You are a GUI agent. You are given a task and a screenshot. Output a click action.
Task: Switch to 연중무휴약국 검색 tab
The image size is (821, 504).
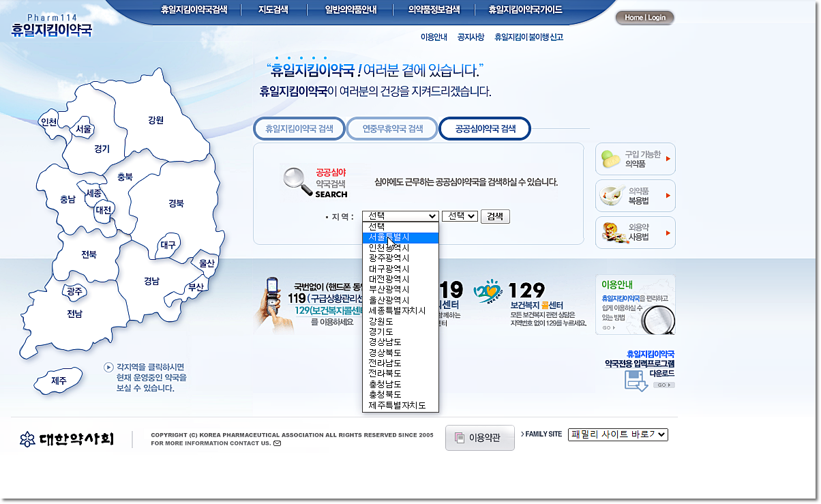392,128
